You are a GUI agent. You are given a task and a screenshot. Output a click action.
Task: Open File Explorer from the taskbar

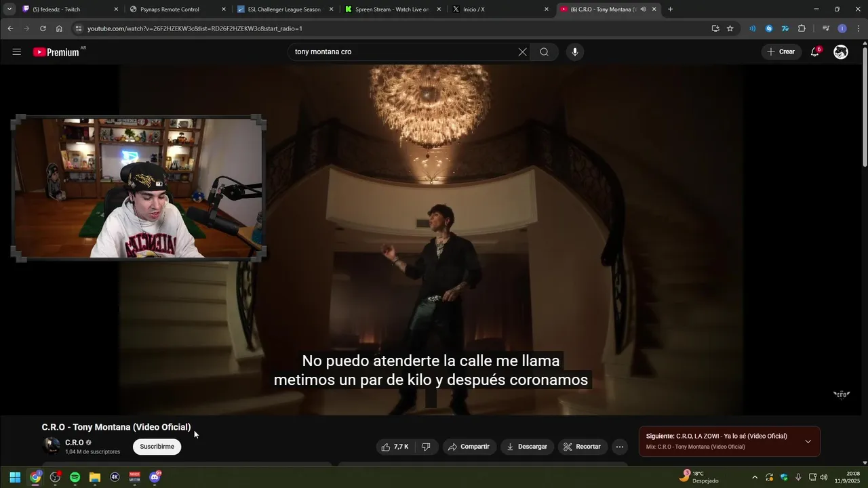click(x=95, y=477)
